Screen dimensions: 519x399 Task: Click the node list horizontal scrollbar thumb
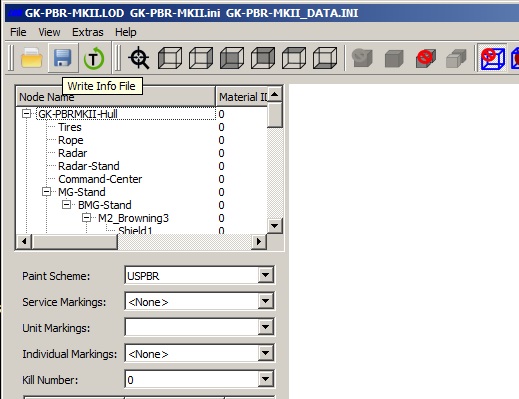click(x=75, y=241)
